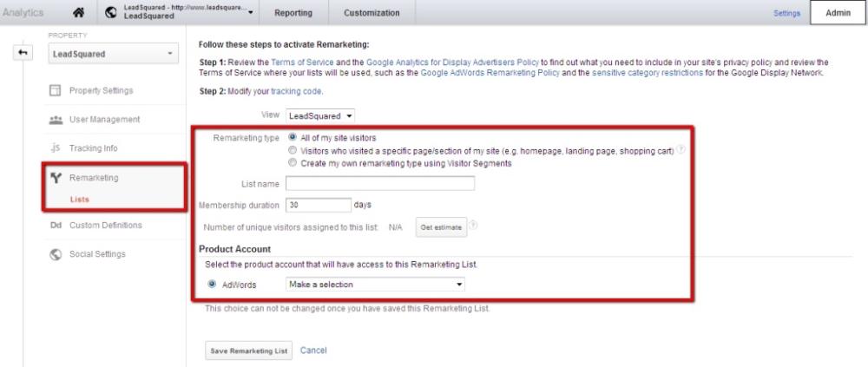The width and height of the screenshot is (868, 367).
Task: Open User Management in sidebar
Action: click(105, 120)
